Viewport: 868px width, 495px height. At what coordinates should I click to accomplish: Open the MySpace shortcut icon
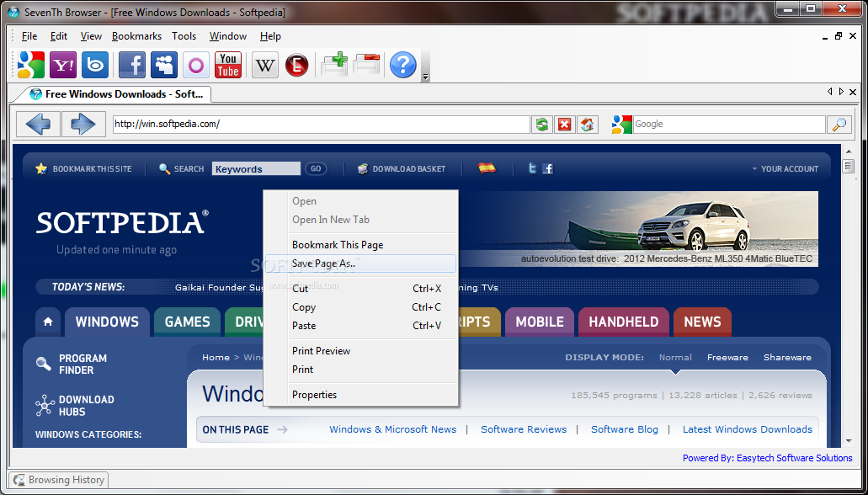point(164,65)
